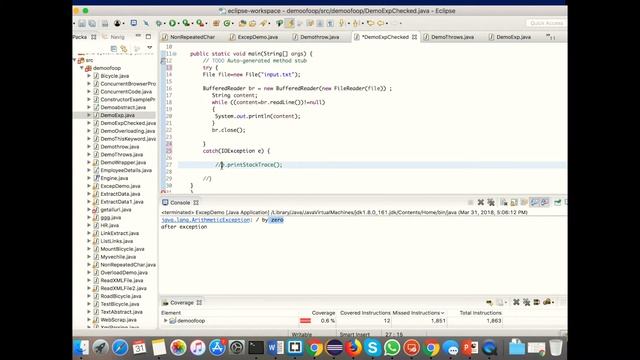Click in code line br.close()

tap(228, 130)
